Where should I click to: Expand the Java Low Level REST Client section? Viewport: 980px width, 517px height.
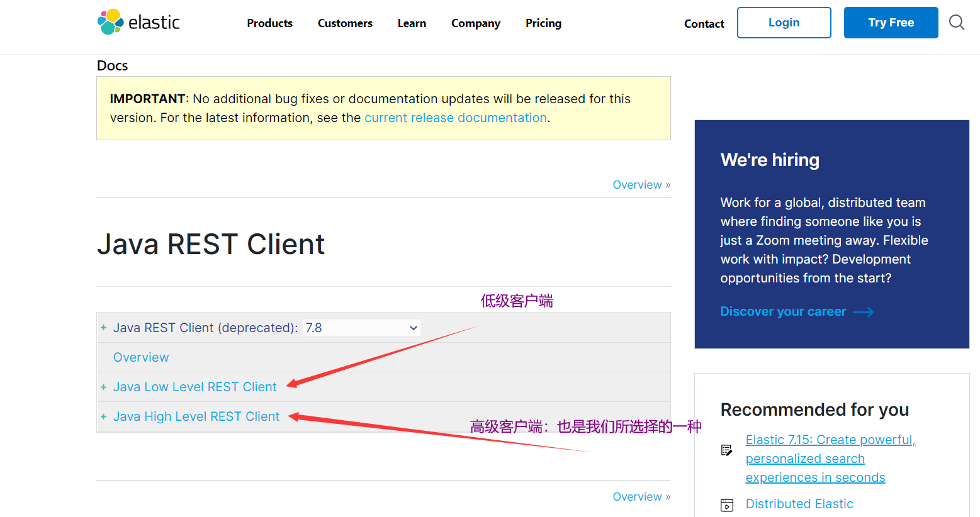(104, 387)
